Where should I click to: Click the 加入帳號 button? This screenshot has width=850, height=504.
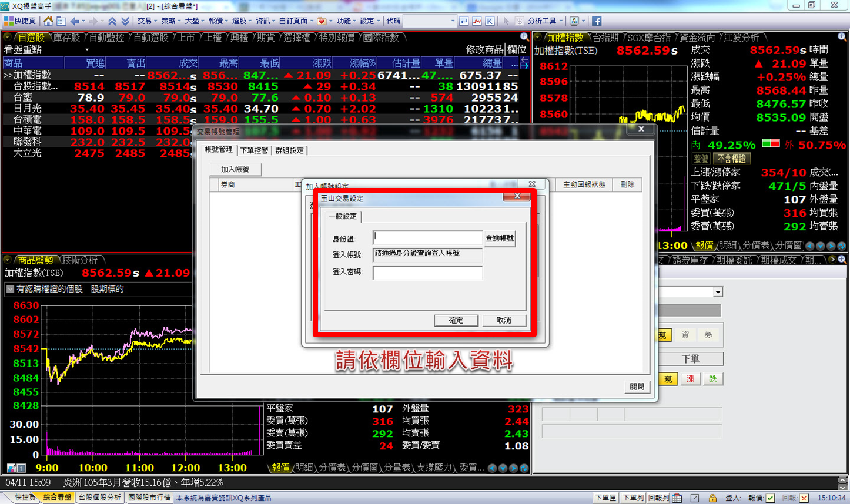pyautogui.click(x=235, y=169)
